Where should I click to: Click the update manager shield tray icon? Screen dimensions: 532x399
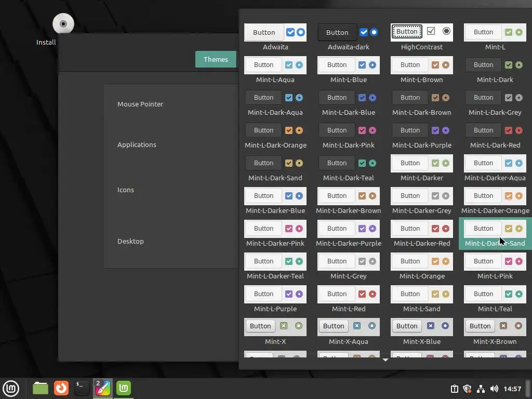[467, 389]
